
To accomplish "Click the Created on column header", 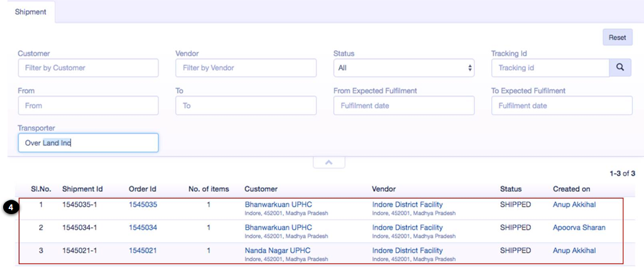I will (571, 190).
